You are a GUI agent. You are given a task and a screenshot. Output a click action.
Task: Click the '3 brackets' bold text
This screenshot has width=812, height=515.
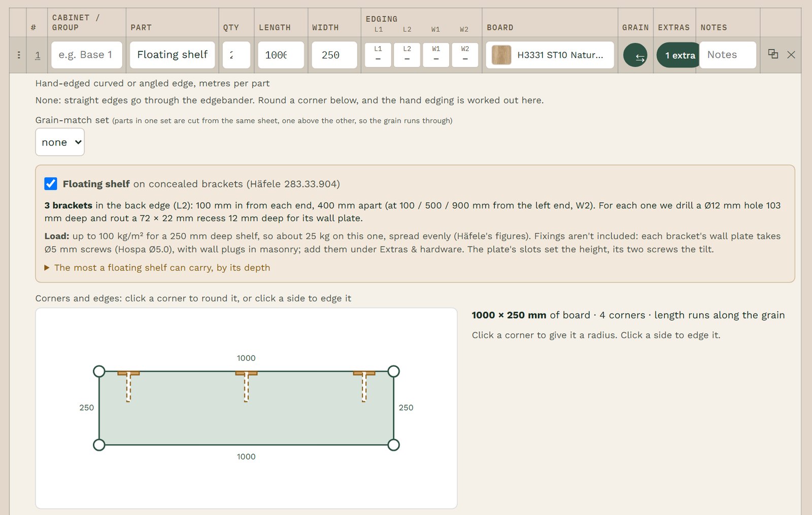[69, 205]
